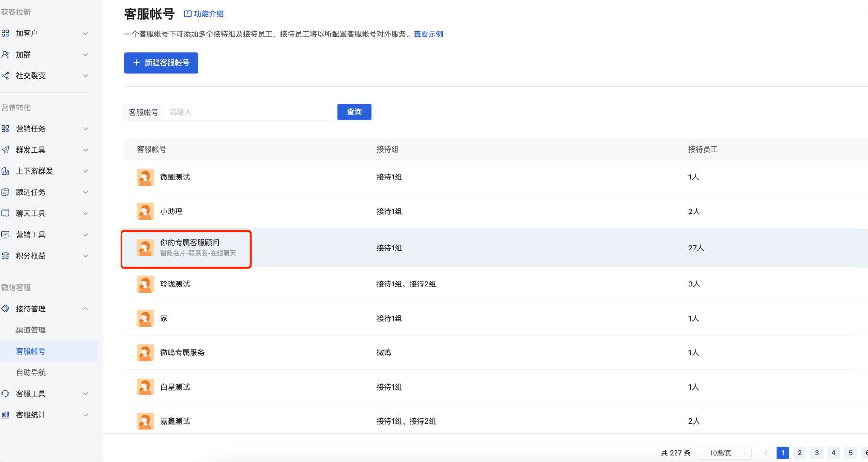Go to page 2 of results
Screen dimensions: 868x462
(800, 453)
